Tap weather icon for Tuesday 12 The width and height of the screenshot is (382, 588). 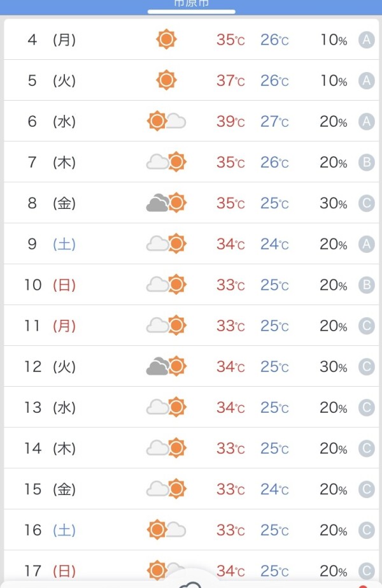(x=166, y=366)
